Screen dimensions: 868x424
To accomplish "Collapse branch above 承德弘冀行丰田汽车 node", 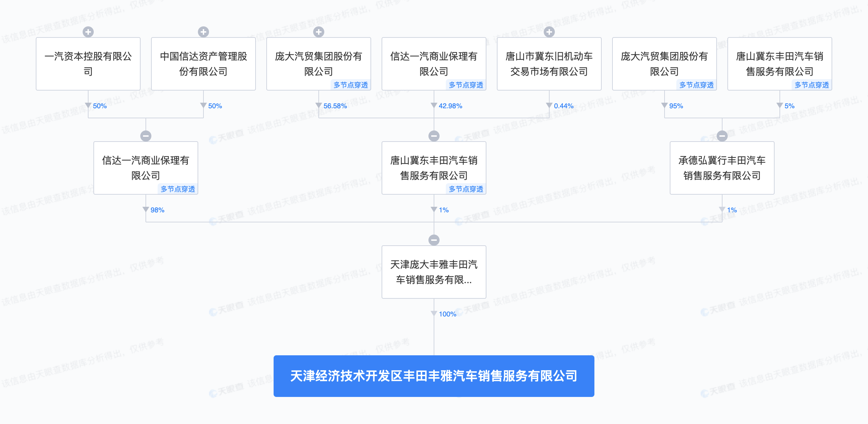I will 722,136.
